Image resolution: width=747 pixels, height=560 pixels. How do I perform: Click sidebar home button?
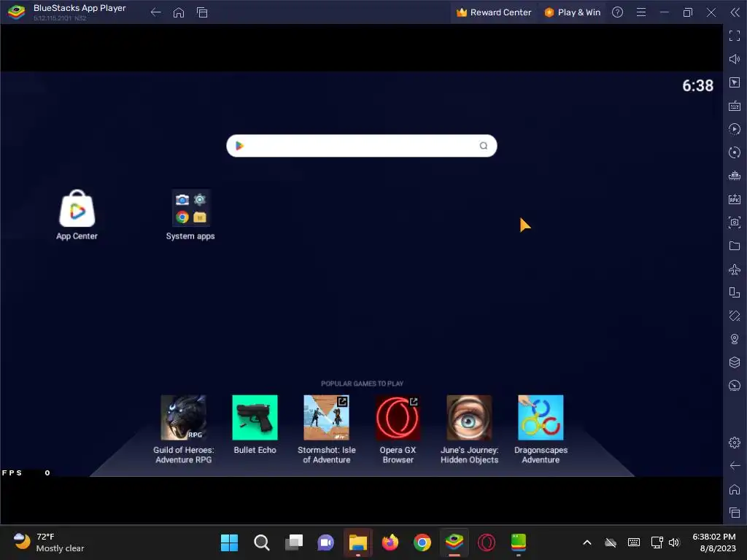[x=735, y=489]
